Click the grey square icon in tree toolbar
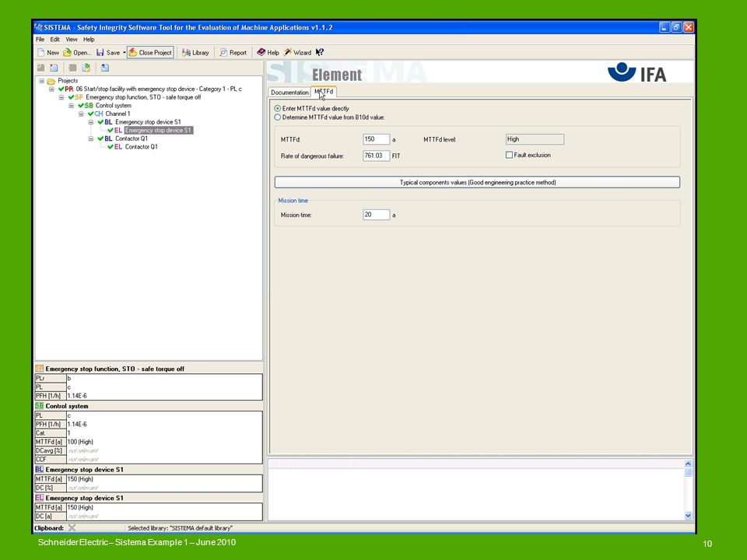Screen dimensions: 747x560 [x=72, y=68]
